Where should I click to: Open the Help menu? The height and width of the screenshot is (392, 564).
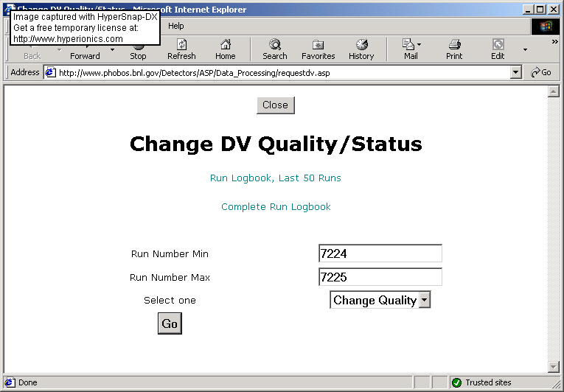[176, 26]
